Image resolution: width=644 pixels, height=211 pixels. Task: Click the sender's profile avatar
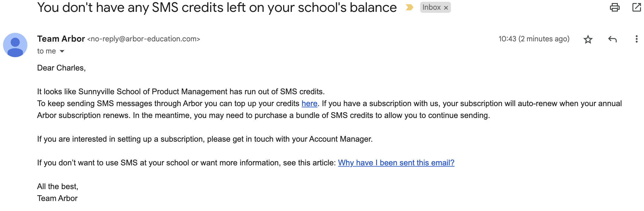(15, 45)
